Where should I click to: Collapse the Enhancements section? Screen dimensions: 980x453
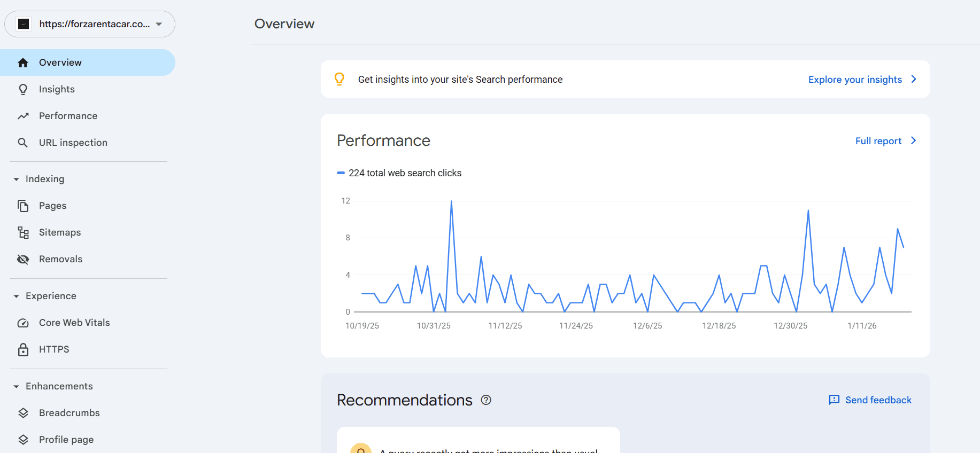point(17,386)
